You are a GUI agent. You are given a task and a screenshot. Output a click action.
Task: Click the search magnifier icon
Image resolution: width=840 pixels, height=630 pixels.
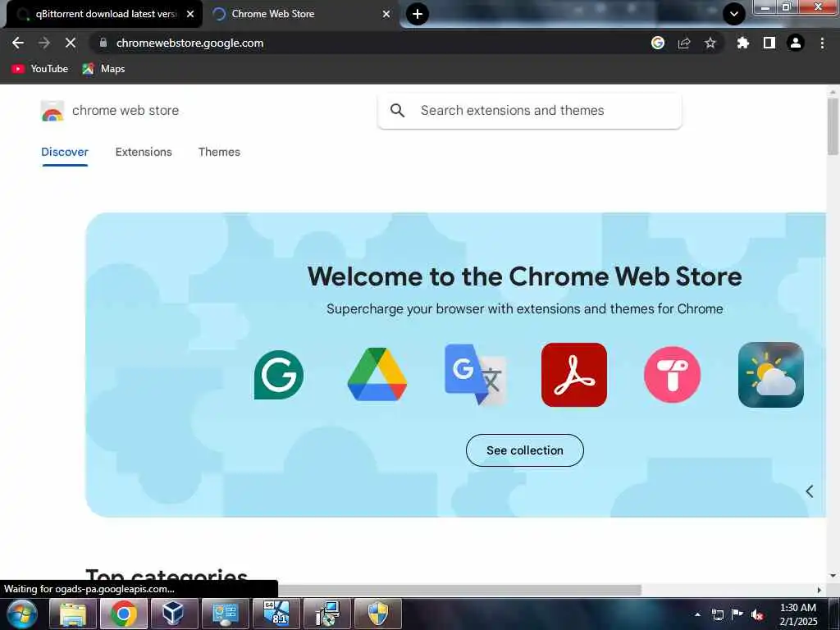(397, 111)
